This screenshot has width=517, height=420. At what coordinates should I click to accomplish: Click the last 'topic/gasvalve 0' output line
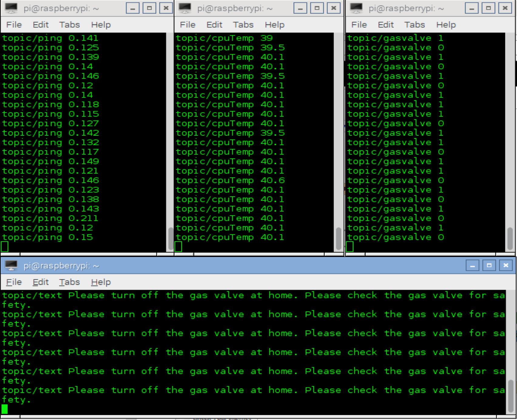[396, 237]
